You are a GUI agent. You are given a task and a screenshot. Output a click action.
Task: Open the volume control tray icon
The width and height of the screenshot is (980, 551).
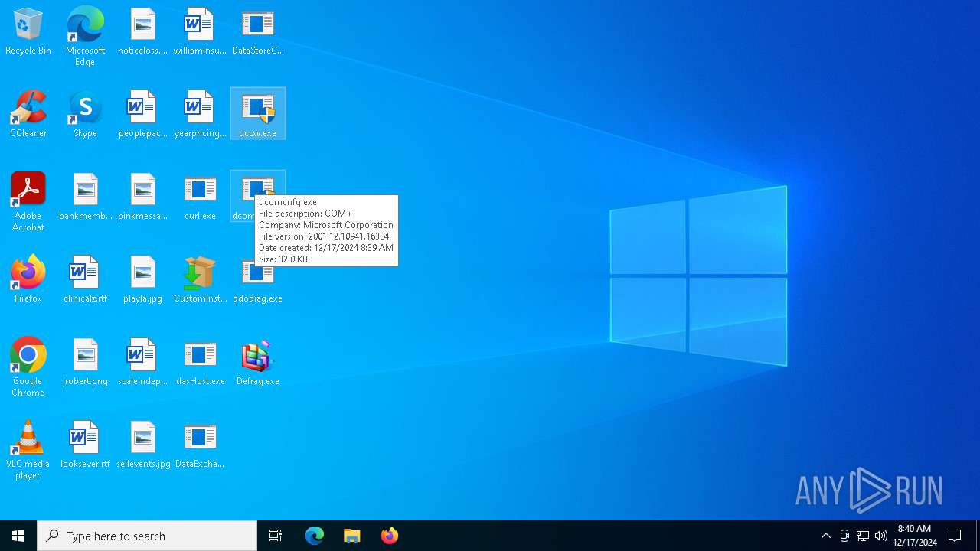tap(881, 536)
